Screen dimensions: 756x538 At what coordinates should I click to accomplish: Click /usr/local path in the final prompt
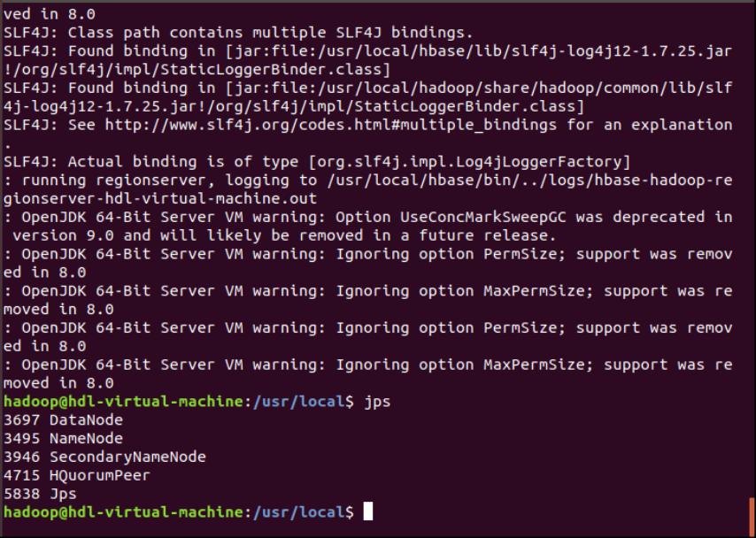pos(301,512)
